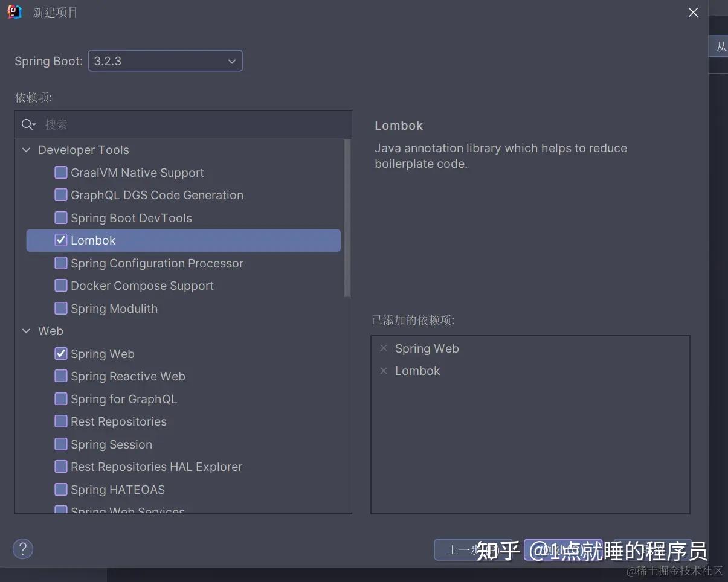
Task: Click the IntelliJ IDEA logo in title bar
Action: (x=14, y=12)
